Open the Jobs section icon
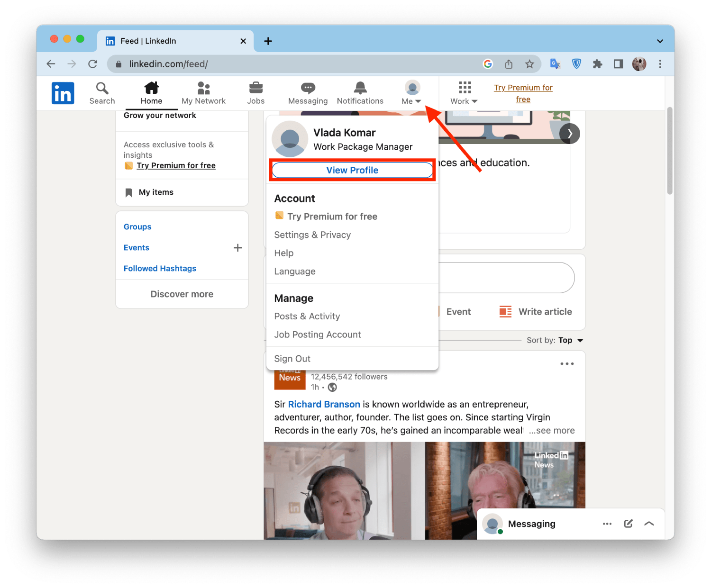This screenshot has width=711, height=588. [x=256, y=88]
